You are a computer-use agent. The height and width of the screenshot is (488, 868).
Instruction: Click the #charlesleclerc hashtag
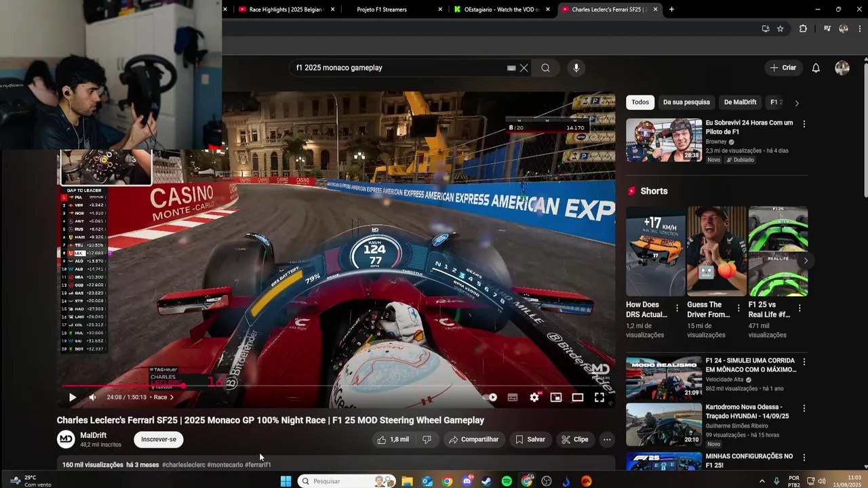click(184, 465)
